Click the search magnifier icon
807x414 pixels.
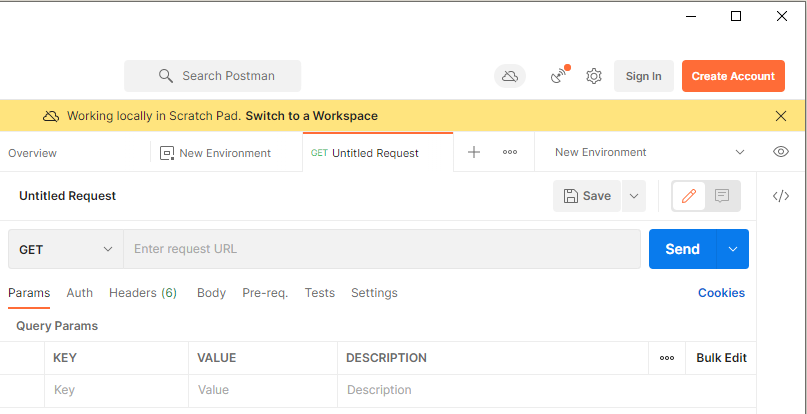click(x=166, y=76)
